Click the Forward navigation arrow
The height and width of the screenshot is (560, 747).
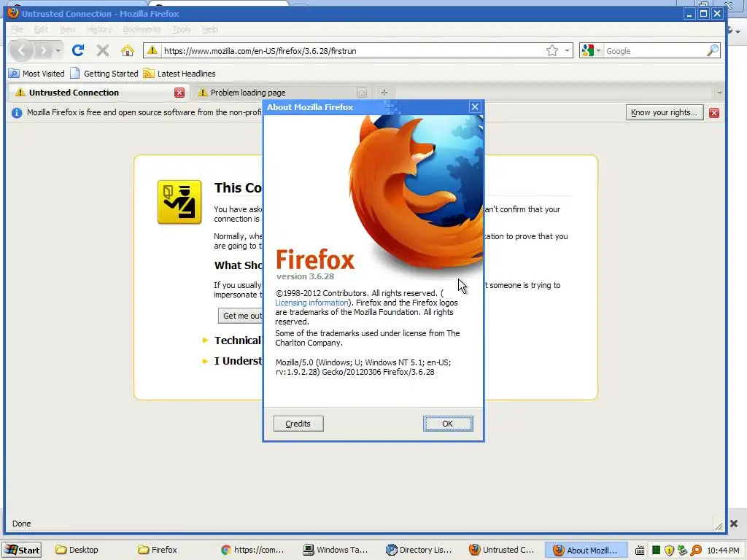[x=43, y=50]
